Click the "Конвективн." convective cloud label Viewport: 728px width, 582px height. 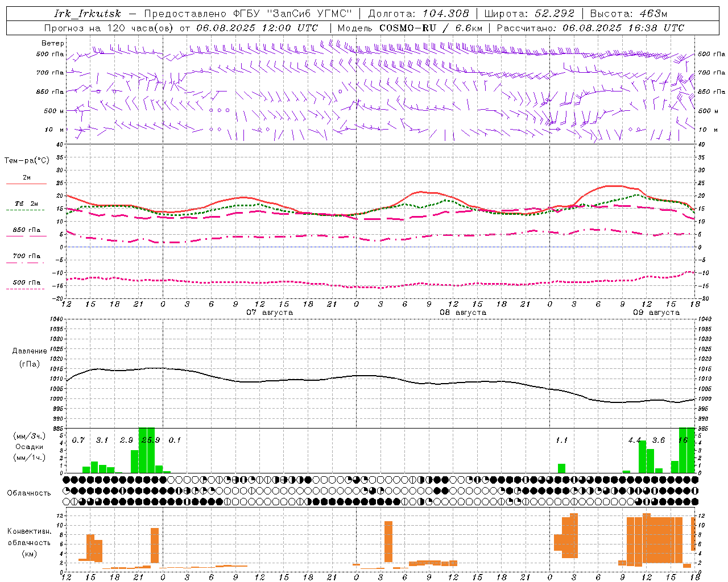[30, 531]
